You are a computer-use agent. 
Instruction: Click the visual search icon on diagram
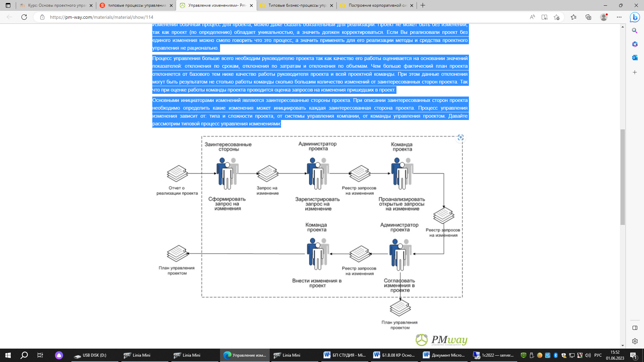461,138
